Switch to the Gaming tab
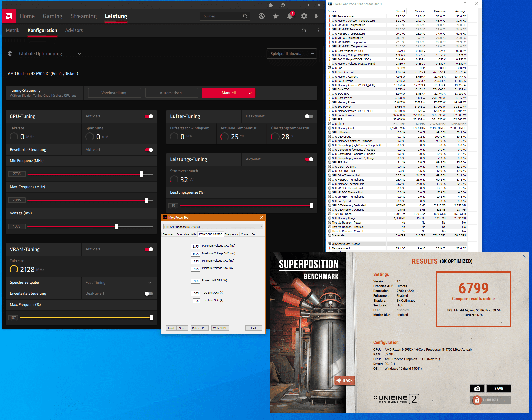The width and height of the screenshot is (532, 420). (x=53, y=16)
